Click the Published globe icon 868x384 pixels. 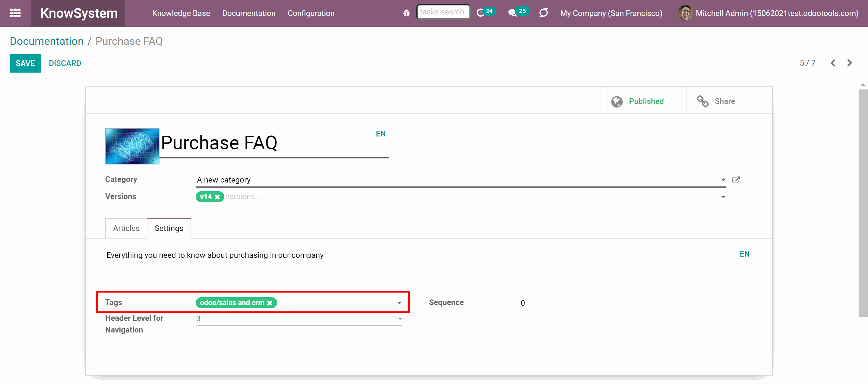[617, 101]
